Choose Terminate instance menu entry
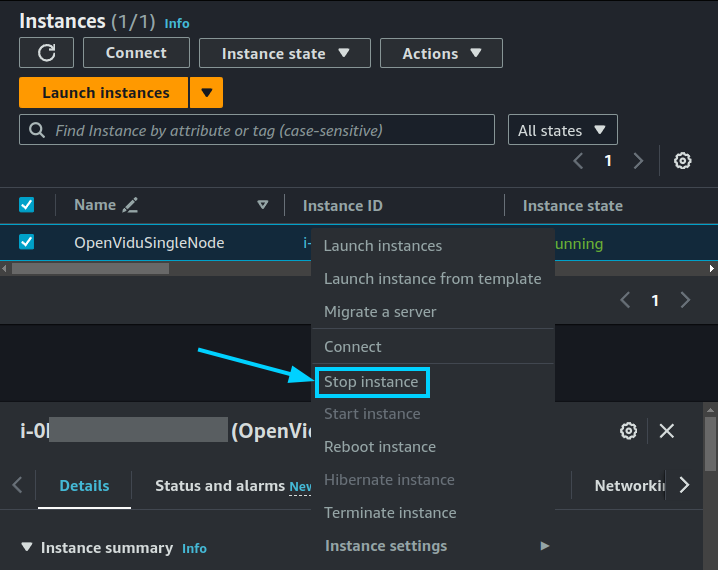This screenshot has width=718, height=570. click(x=390, y=513)
